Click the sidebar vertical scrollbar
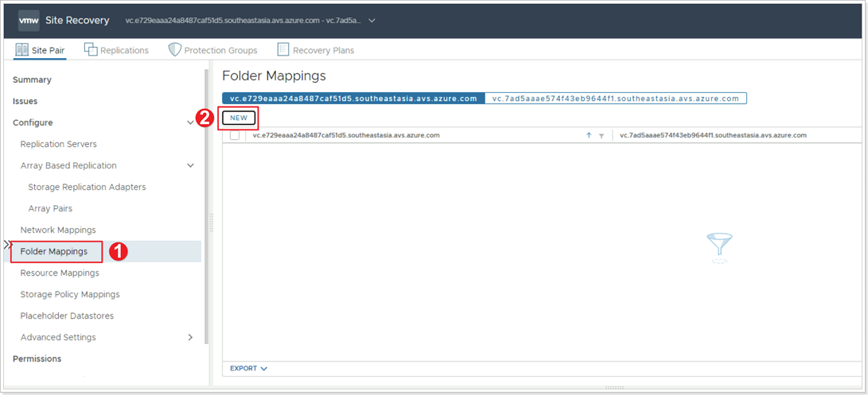868x395 pixels. (207, 206)
